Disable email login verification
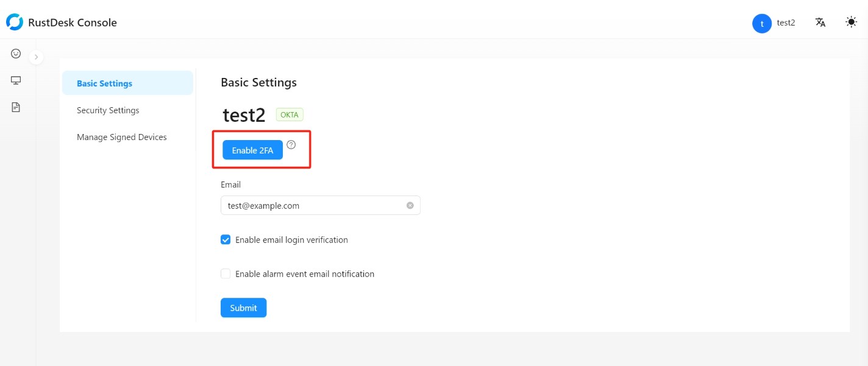Viewport: 868px width, 366px height. (226, 239)
